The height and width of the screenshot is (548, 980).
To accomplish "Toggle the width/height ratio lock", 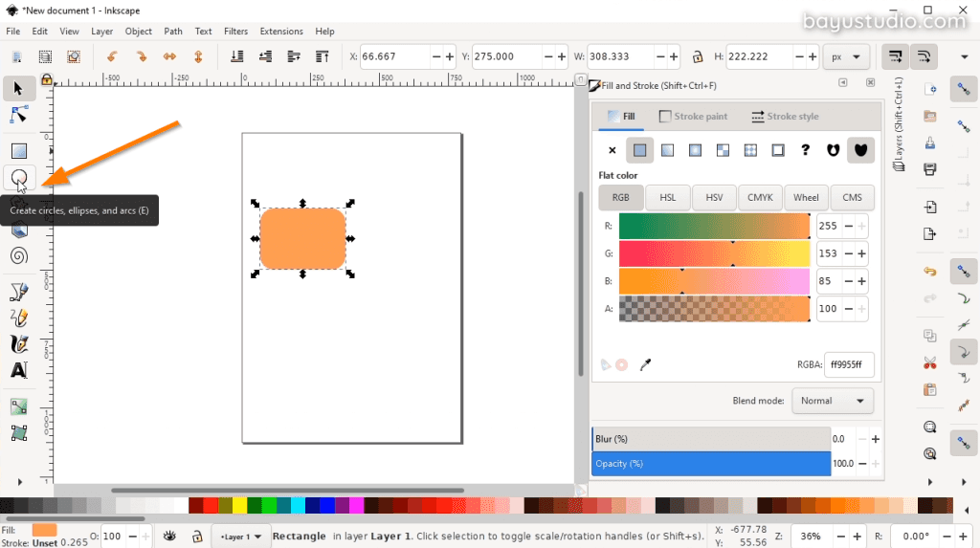I will [698, 56].
